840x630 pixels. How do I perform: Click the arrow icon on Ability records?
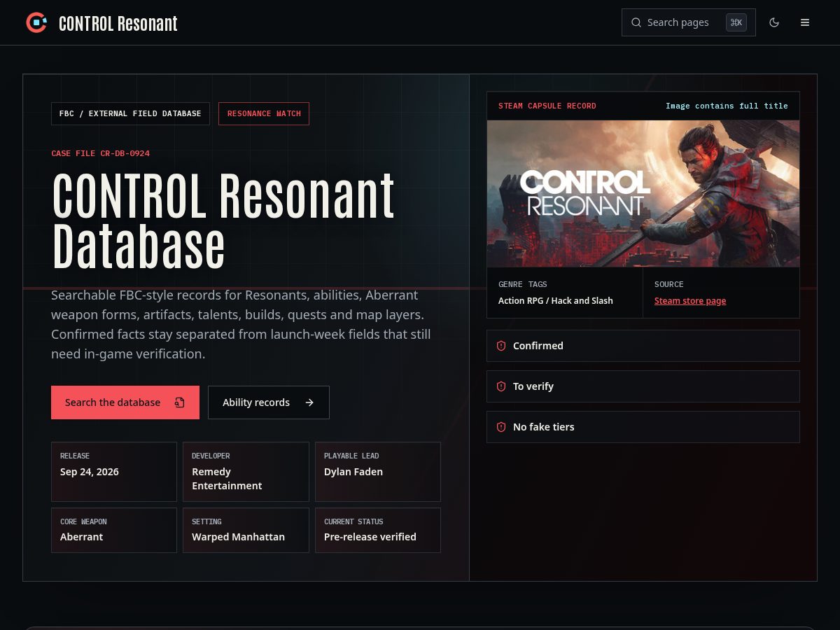pyautogui.click(x=309, y=402)
